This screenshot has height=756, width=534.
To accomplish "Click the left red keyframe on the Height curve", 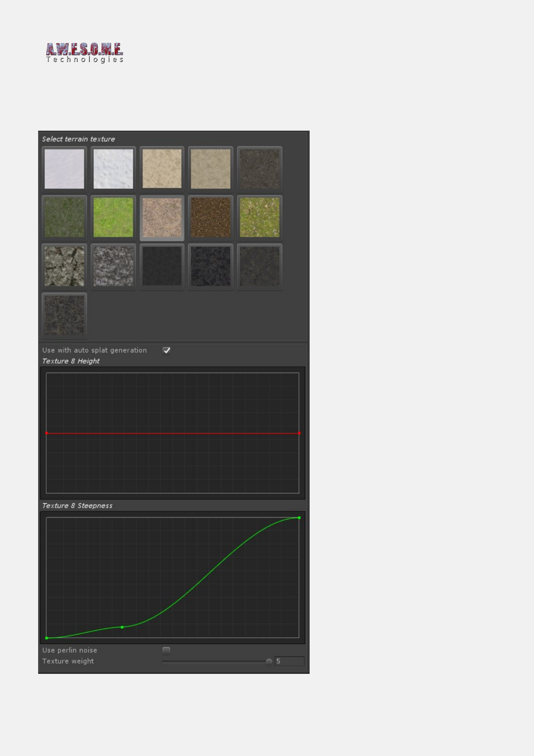I will (47, 433).
